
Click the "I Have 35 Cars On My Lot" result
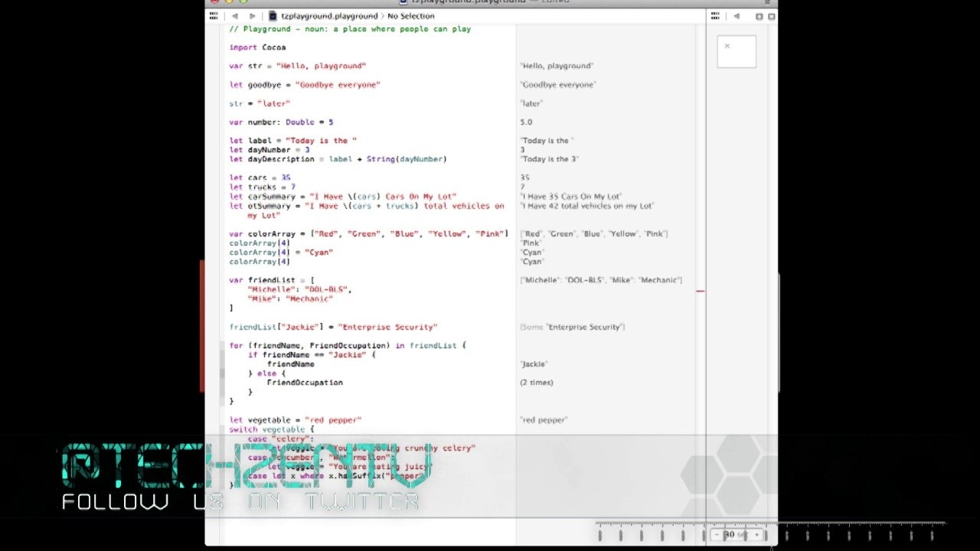pos(571,197)
